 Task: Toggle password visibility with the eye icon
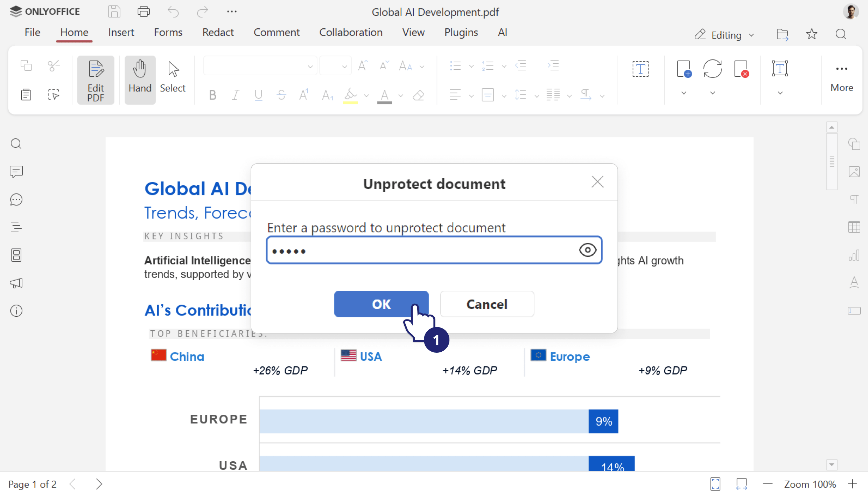pos(588,250)
